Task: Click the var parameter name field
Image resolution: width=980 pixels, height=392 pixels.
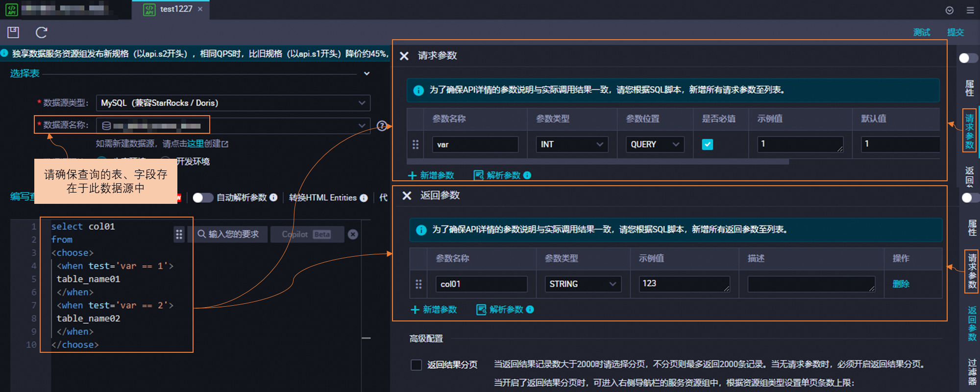Action: [x=475, y=145]
